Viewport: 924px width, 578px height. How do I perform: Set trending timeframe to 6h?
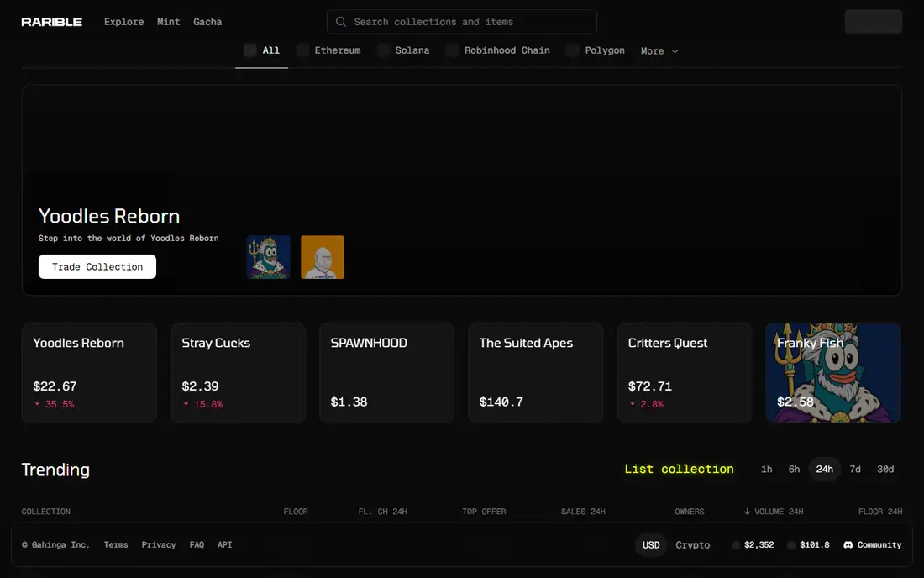tap(794, 469)
